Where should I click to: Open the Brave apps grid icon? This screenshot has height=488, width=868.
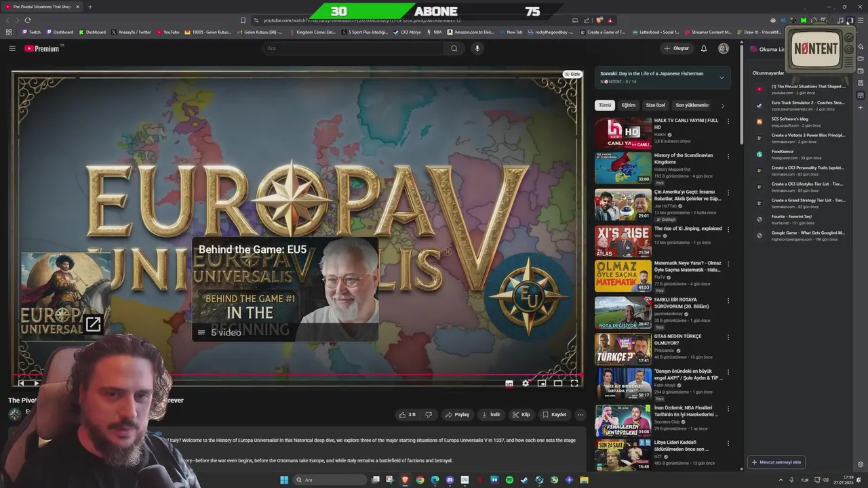tap(9, 32)
